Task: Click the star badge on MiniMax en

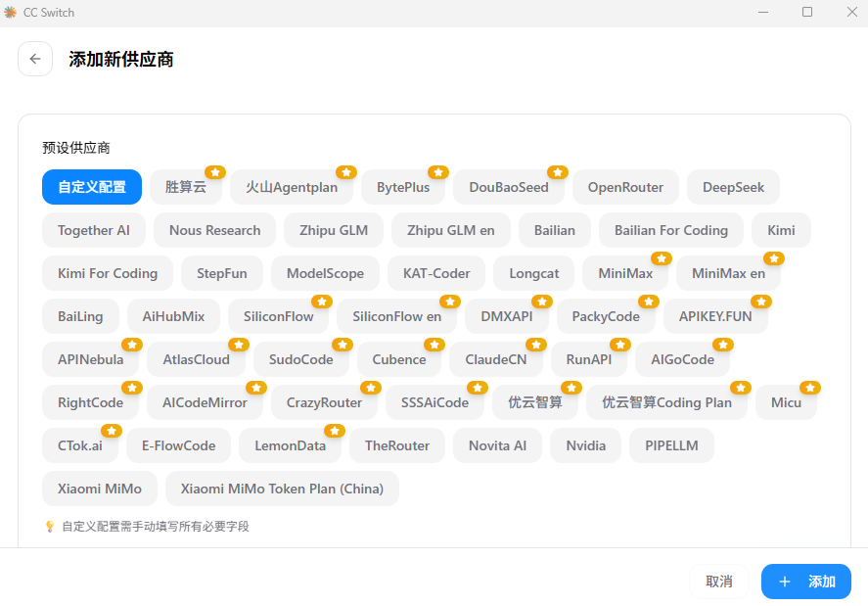Action: pos(774,258)
